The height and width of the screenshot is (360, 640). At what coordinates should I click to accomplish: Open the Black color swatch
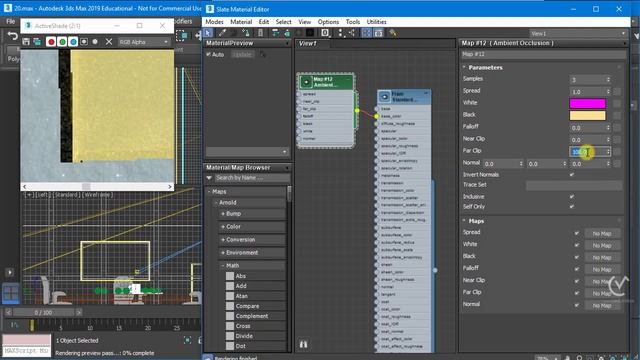coord(587,116)
